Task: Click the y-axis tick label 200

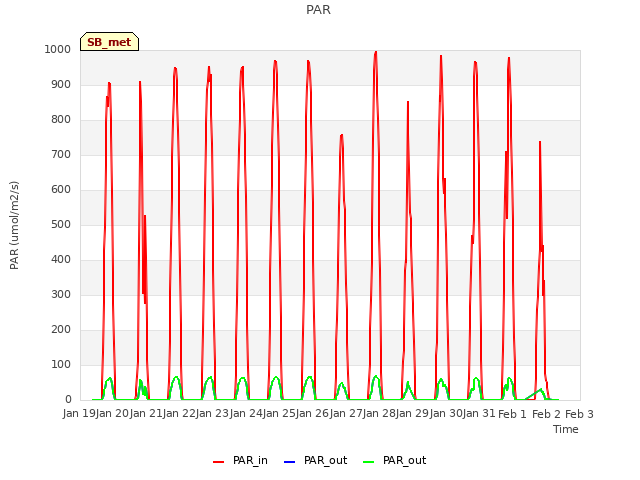Action: click(61, 330)
